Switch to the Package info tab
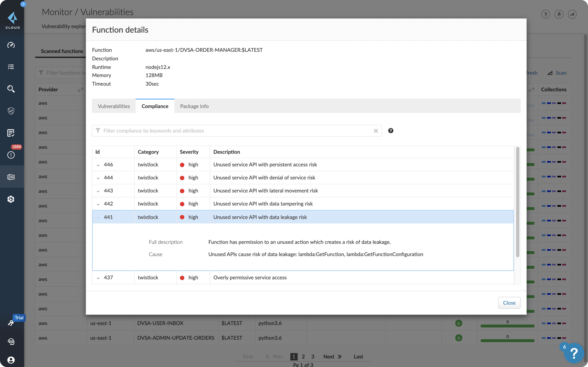588x367 pixels. (x=194, y=106)
